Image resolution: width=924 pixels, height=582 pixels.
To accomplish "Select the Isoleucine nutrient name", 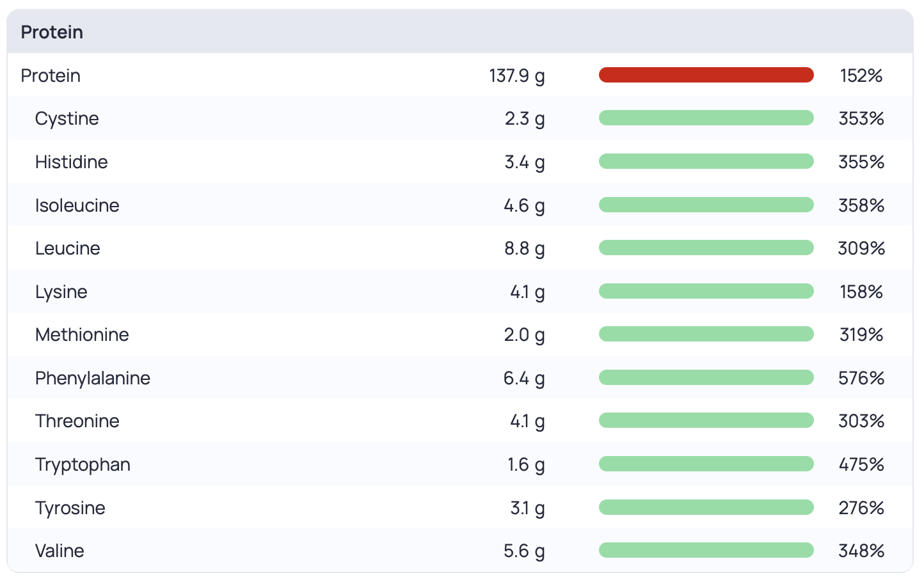I will click(x=77, y=205).
